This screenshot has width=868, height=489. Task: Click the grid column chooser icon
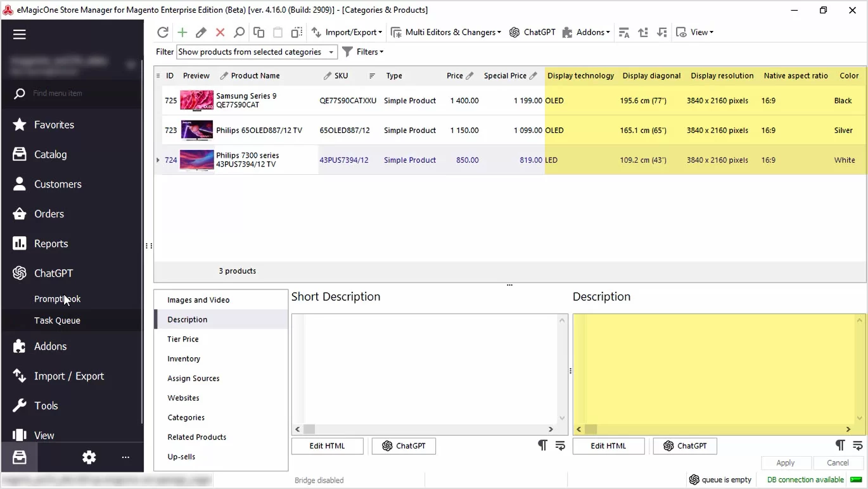click(158, 75)
